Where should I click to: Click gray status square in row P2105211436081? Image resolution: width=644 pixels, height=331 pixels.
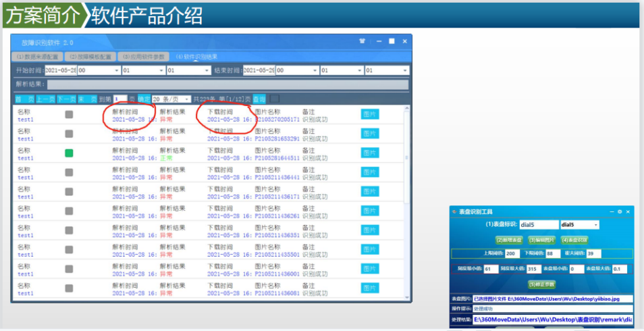coord(69,288)
